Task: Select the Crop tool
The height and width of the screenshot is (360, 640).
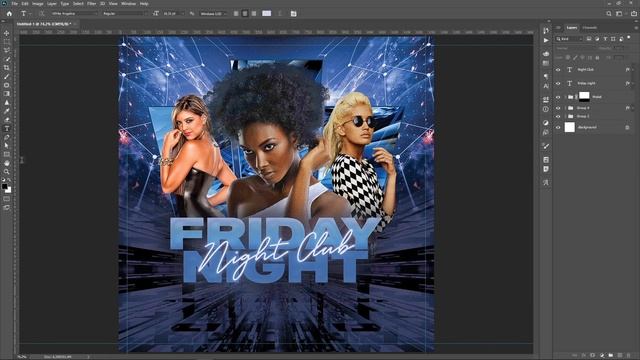Action: [x=7, y=68]
